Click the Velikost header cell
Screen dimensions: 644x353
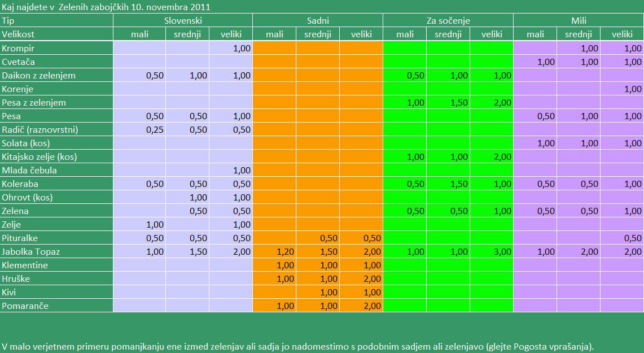pyautogui.click(x=18, y=34)
